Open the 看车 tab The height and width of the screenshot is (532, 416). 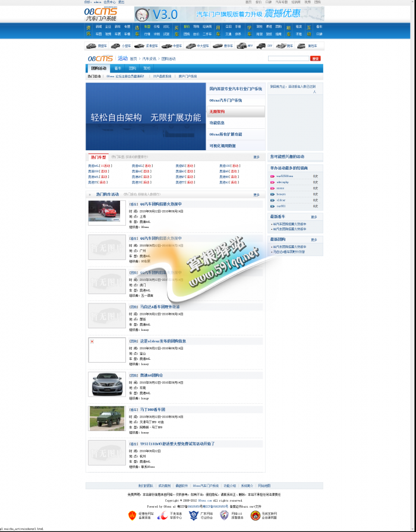118,68
